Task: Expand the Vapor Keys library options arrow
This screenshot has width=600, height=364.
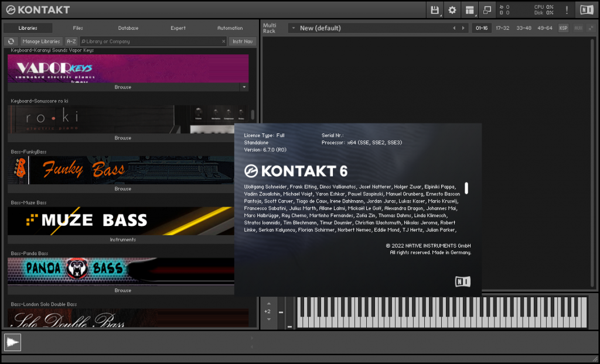Action: pos(244,87)
